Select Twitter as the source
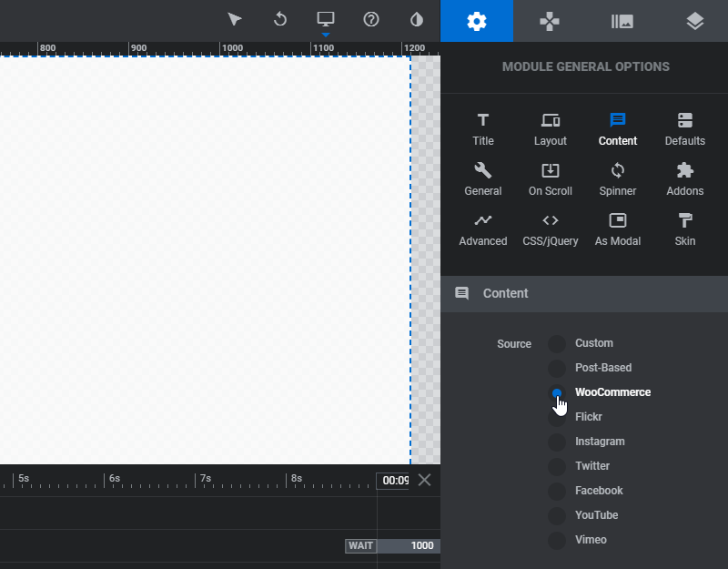The image size is (728, 569). (x=557, y=466)
